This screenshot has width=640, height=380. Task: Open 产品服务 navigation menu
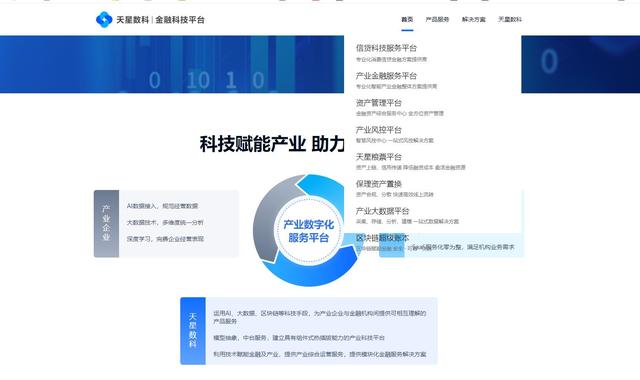(437, 19)
